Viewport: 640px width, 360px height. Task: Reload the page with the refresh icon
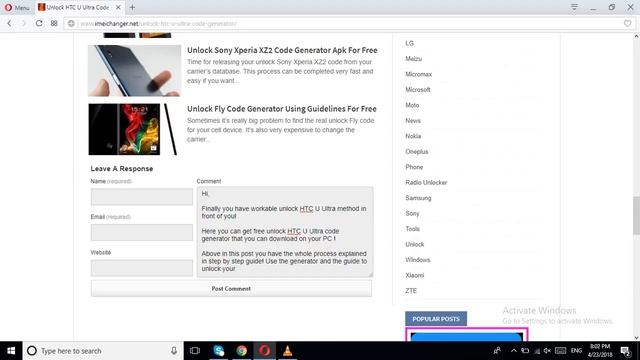39,24
